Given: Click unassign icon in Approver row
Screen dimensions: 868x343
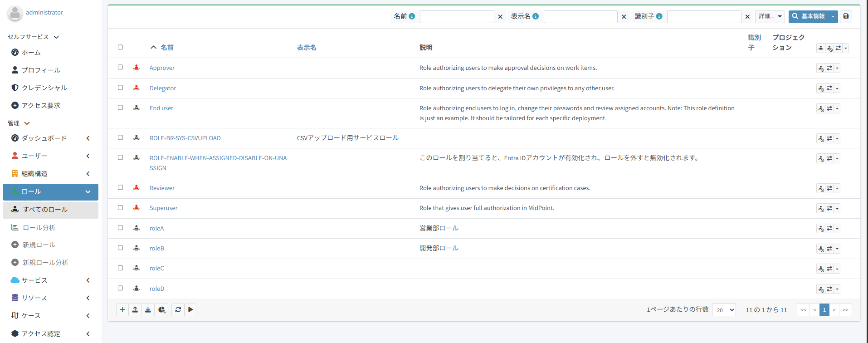Looking at the screenshot, I should 821,69.
